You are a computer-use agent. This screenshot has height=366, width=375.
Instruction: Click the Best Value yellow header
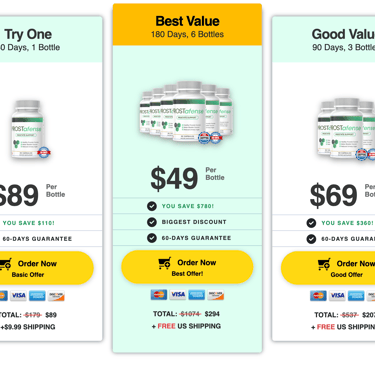187,25
